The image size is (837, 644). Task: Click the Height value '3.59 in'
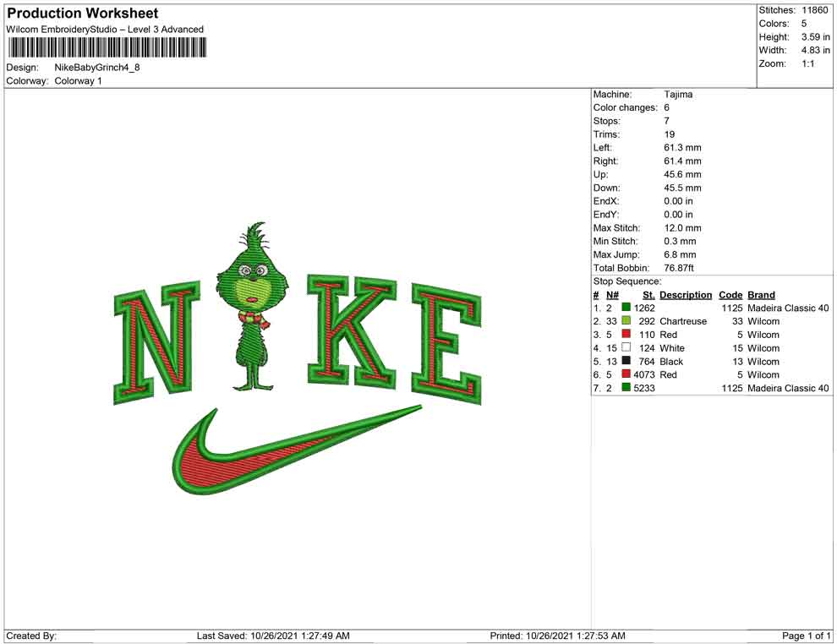click(815, 37)
